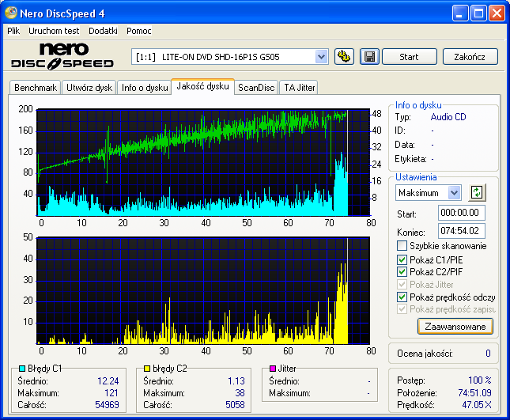Minimize the Nero DiscSpeed window
The image size is (510, 420).
[x=459, y=13]
